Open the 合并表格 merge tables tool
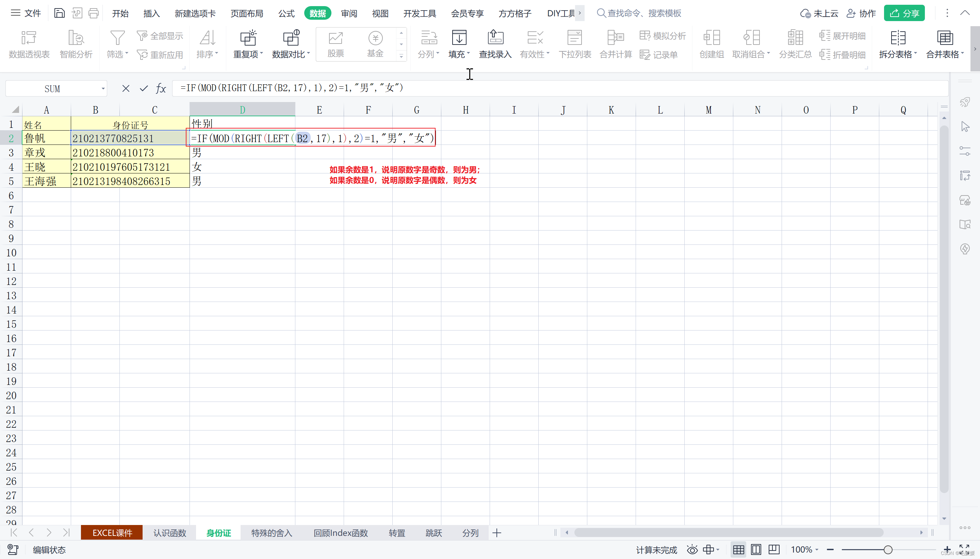 [x=945, y=45]
